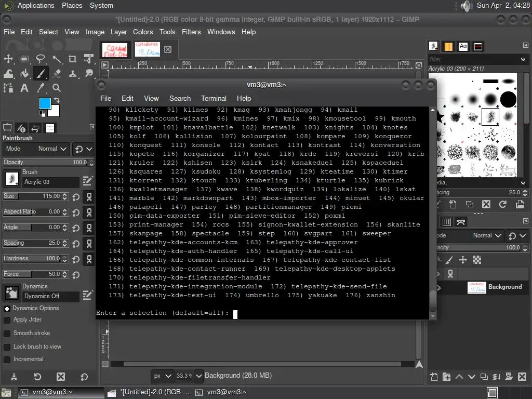
Task: Toggle link Angle to view
Action: coord(89,228)
